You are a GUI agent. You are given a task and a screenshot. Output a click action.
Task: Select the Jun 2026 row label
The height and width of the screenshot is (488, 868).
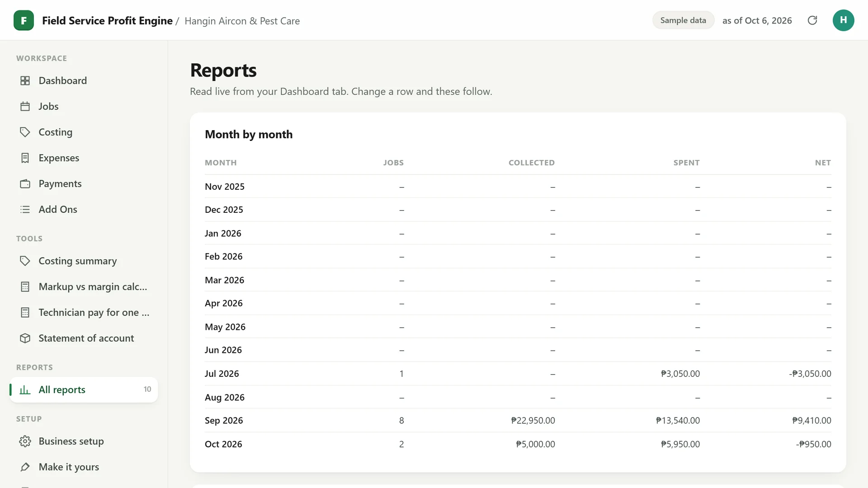pos(223,350)
